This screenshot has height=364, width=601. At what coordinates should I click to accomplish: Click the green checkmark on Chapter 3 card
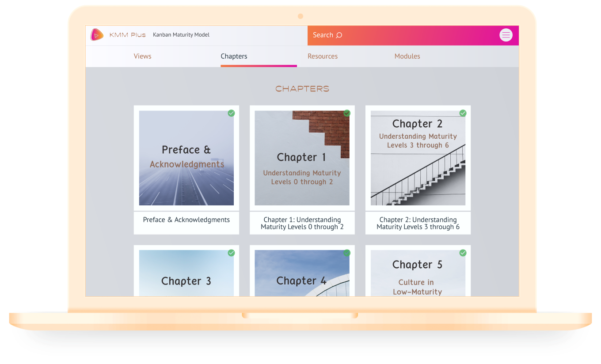click(x=231, y=253)
